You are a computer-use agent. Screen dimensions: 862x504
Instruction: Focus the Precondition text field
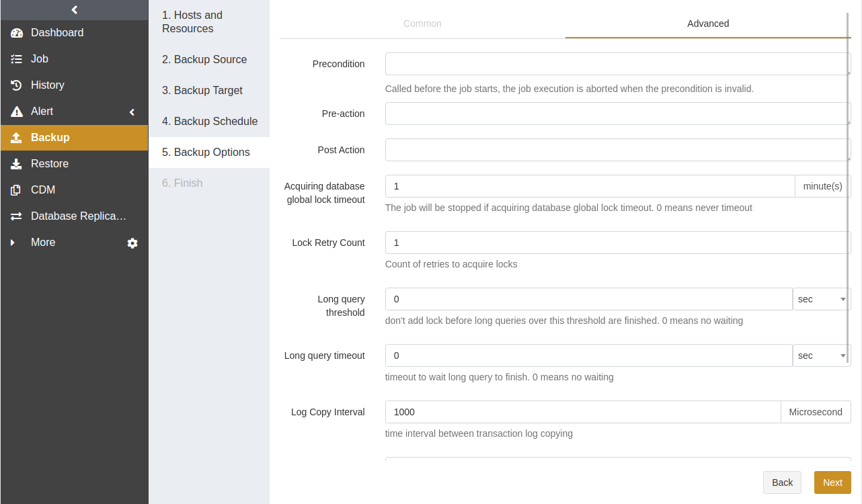[618, 64]
